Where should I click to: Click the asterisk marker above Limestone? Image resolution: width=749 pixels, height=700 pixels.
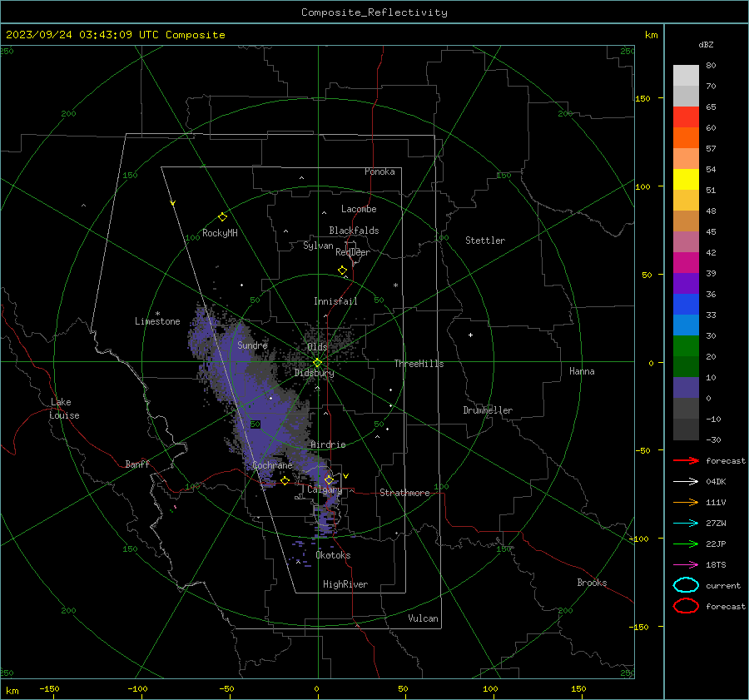[157, 314]
